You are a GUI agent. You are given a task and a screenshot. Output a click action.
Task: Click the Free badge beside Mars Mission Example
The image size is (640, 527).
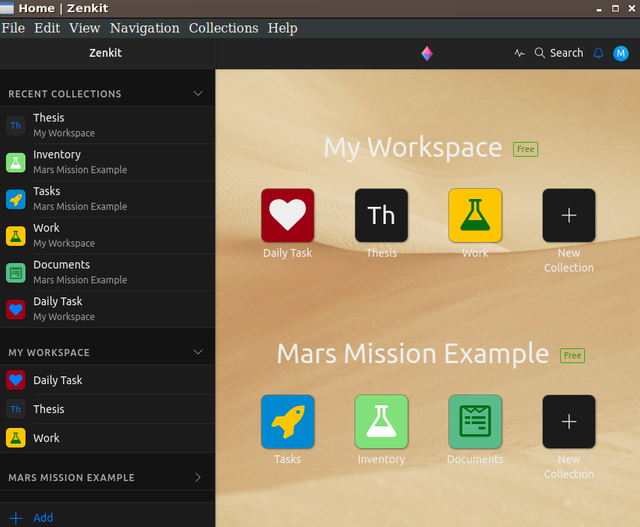click(x=572, y=356)
